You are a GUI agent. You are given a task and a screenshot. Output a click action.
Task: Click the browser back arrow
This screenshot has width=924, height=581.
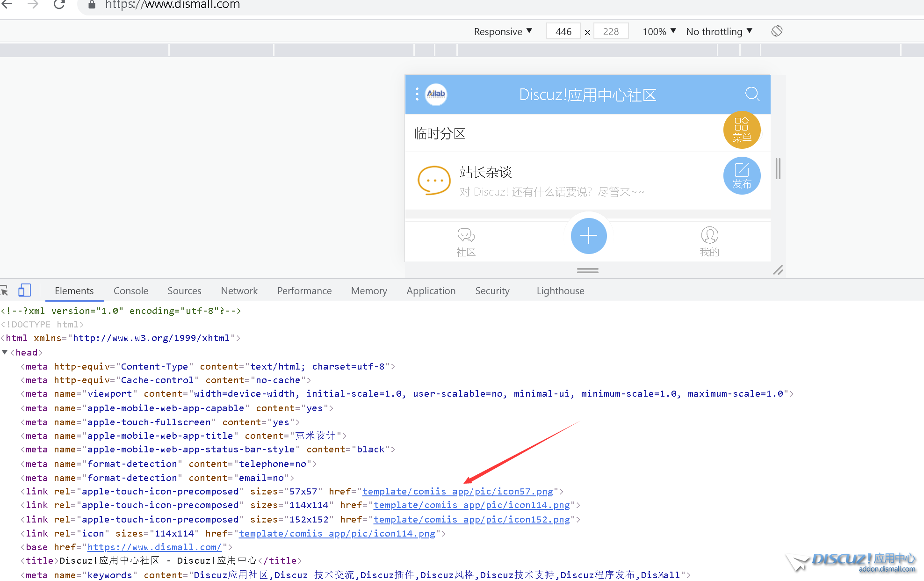point(7,5)
